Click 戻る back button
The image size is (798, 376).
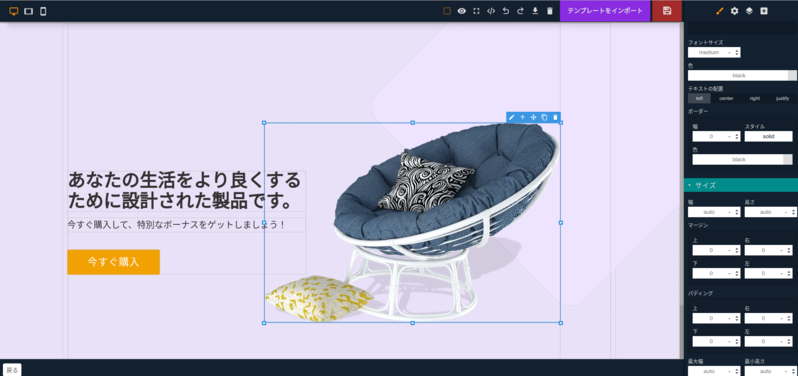pos(12,370)
